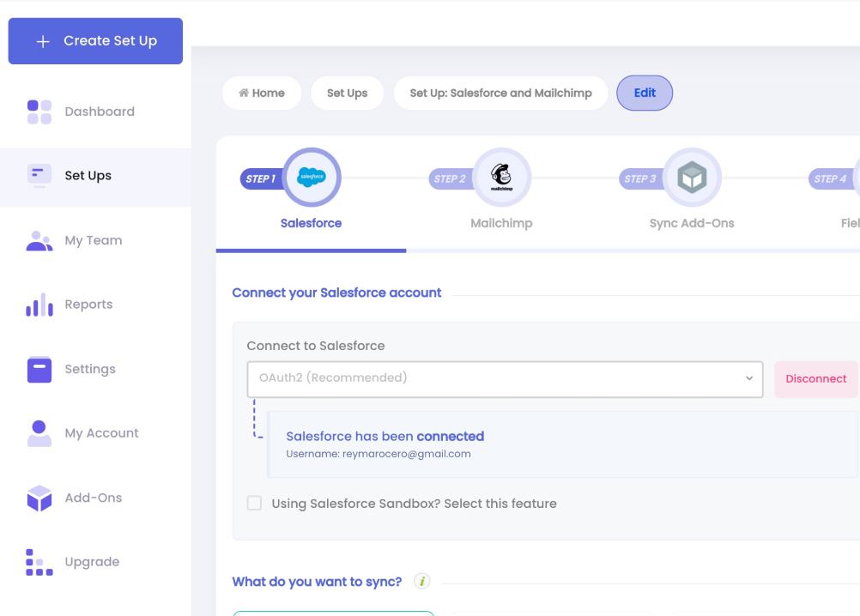Click the STEP 2 badge
Screen dimensions: 860x616
[451, 178]
